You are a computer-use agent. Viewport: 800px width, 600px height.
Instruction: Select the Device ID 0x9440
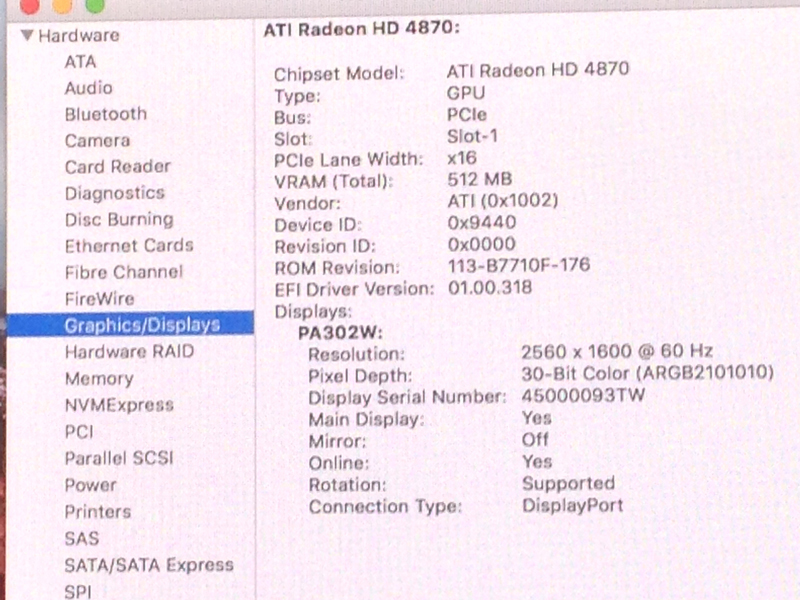coord(482,222)
